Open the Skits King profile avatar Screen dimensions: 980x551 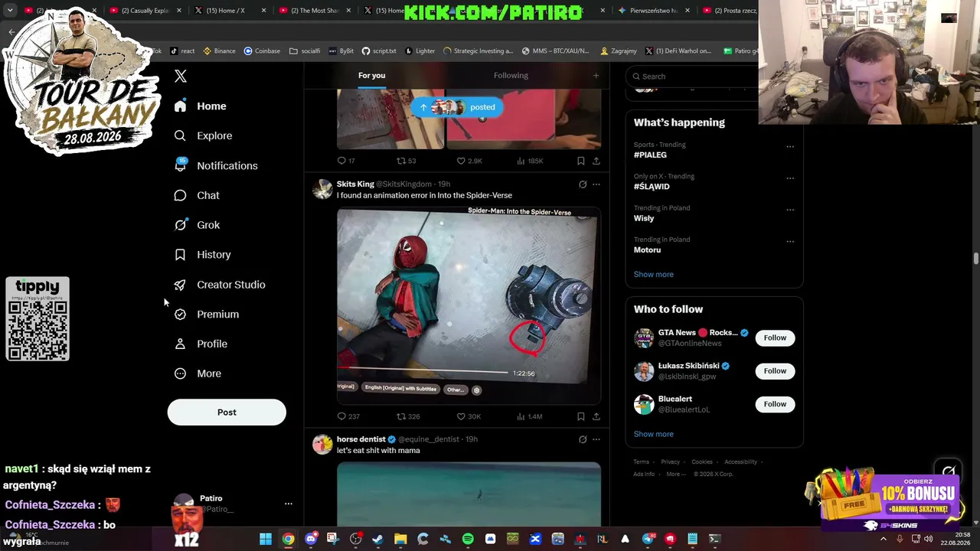coord(322,189)
